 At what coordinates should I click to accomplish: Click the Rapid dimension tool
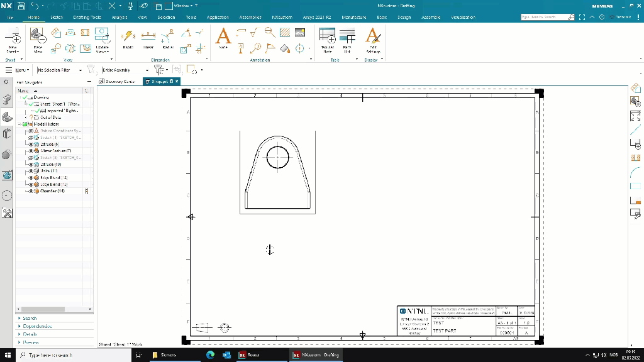coord(128,39)
